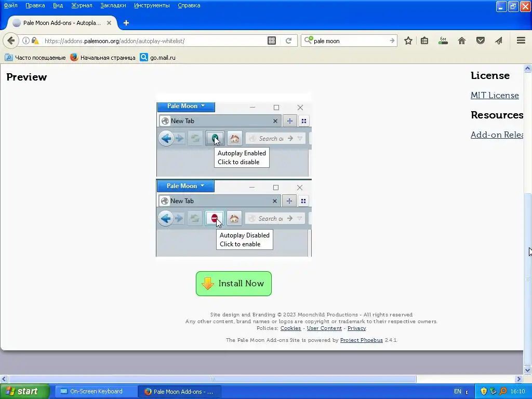
Task: Click the security shield tray icon
Action: [x=484, y=391]
